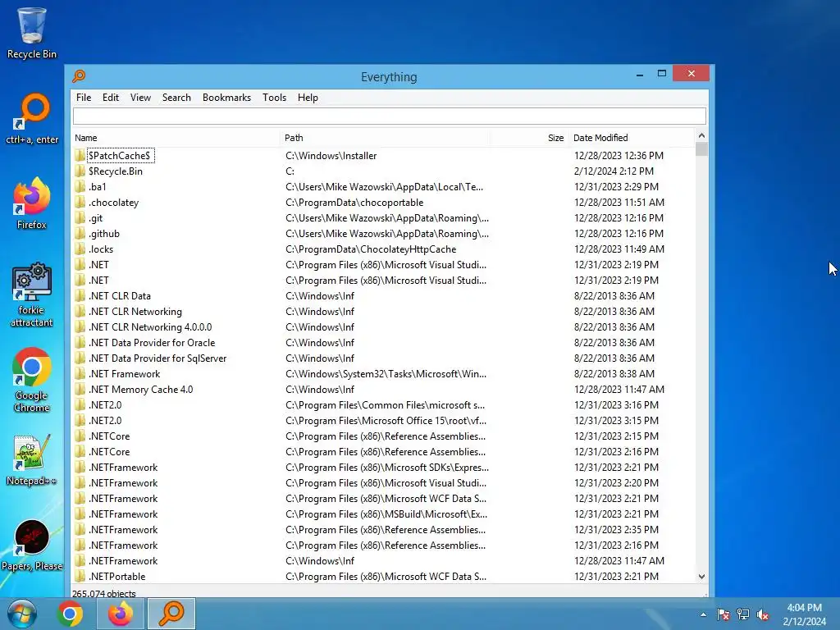Click the folder icon of $PatchCache$

tap(80, 155)
